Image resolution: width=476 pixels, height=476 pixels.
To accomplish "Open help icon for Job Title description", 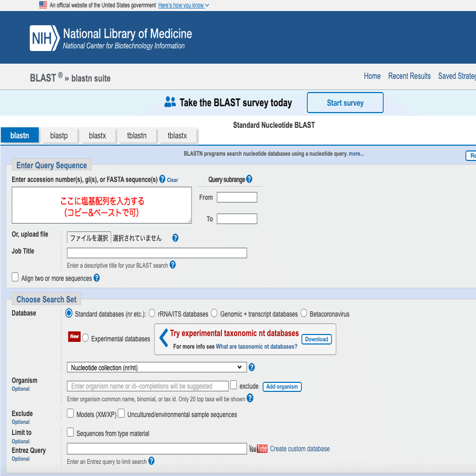I will [x=173, y=265].
